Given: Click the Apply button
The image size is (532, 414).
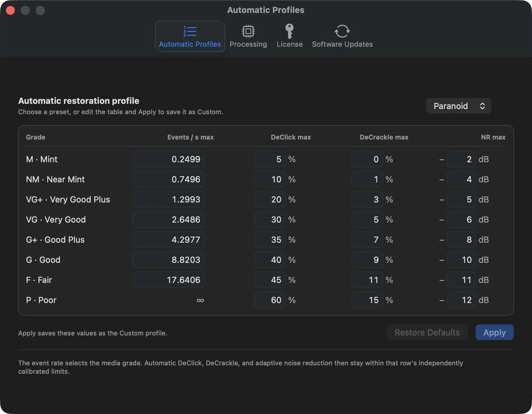Looking at the screenshot, I should tap(494, 332).
